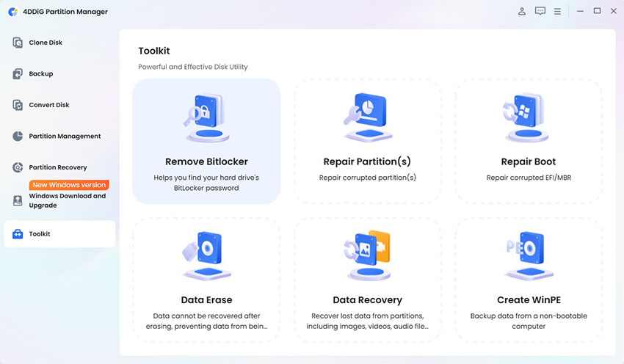The height and width of the screenshot is (364, 624).
Task: Minimize the application window
Action: (x=580, y=11)
